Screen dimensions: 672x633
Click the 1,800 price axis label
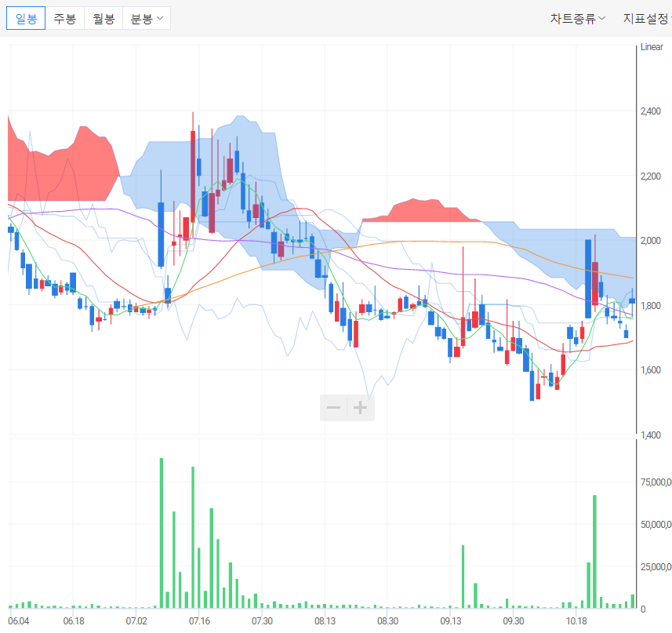coord(651,306)
